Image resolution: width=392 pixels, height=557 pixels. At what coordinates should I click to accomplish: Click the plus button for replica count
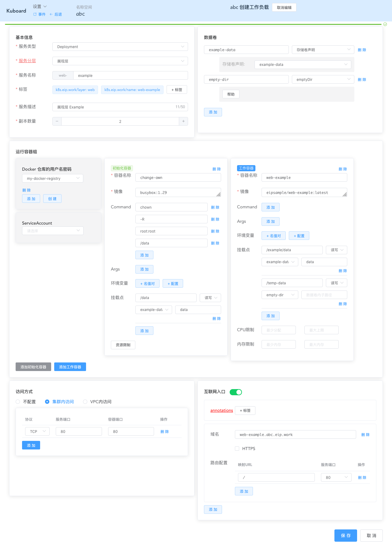tap(183, 121)
